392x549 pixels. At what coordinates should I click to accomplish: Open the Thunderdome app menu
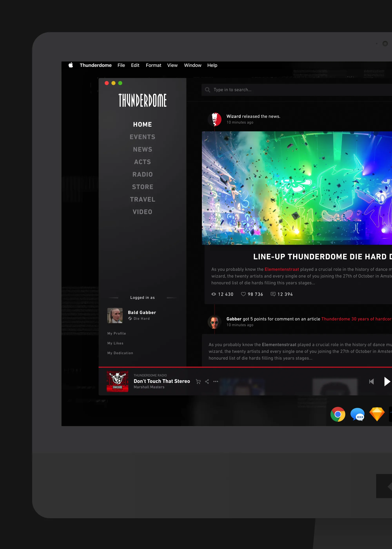[x=96, y=65]
